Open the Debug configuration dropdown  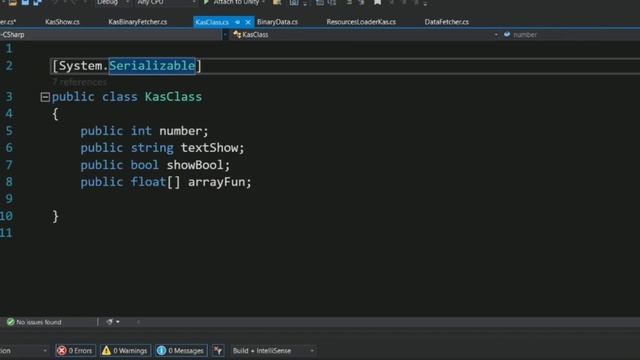(x=113, y=2)
